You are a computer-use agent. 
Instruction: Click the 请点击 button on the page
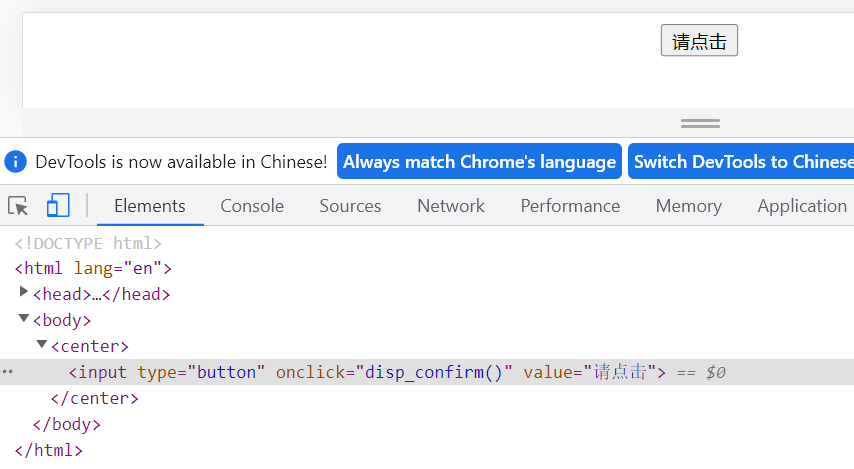pyautogui.click(x=699, y=41)
